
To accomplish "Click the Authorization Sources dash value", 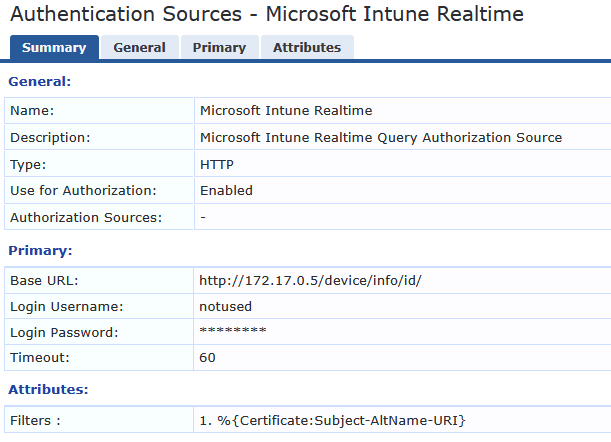I will (203, 217).
